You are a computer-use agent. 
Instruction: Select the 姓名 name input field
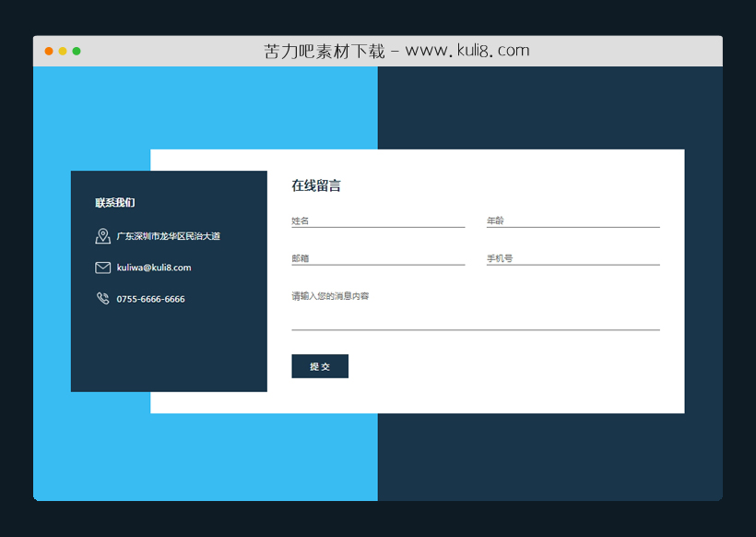pos(378,219)
